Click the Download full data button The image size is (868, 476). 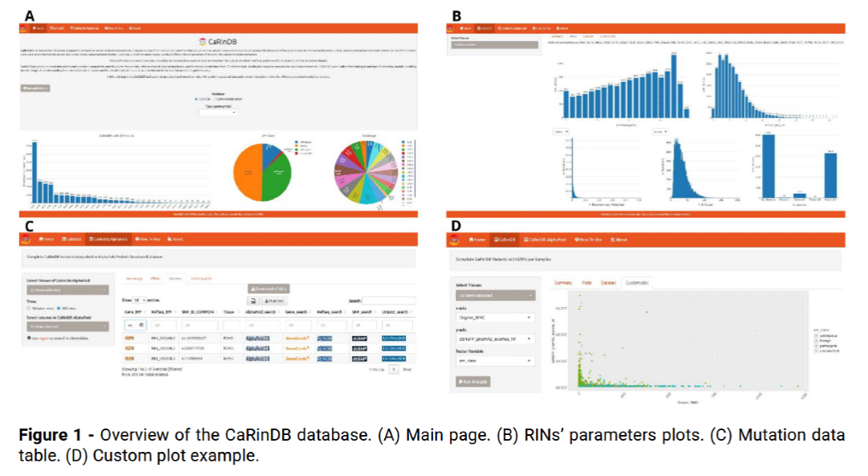pyautogui.click(x=268, y=288)
